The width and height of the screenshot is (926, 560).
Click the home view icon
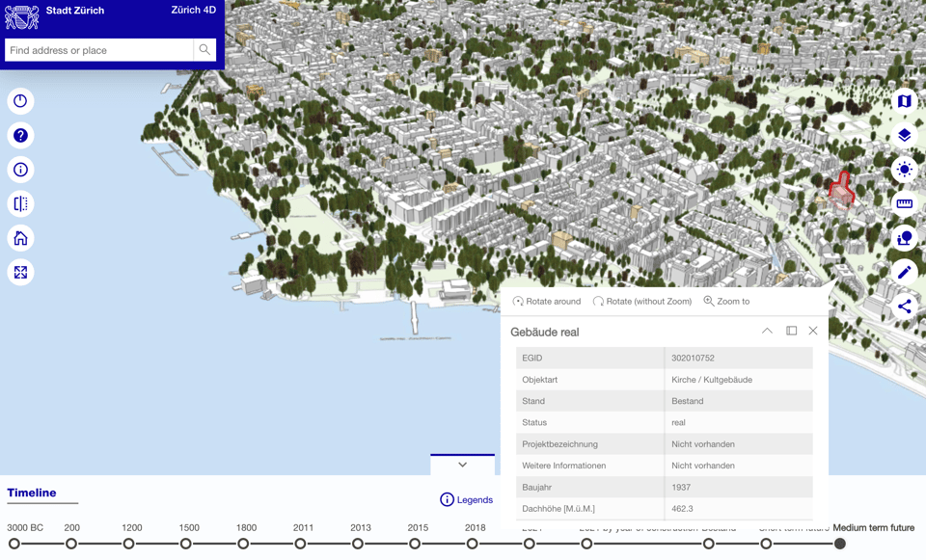20,238
